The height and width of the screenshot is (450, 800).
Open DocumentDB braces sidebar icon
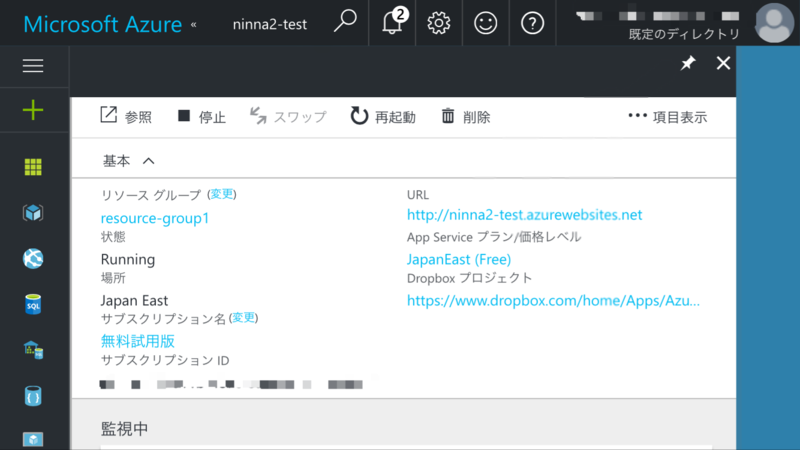pos(33,396)
